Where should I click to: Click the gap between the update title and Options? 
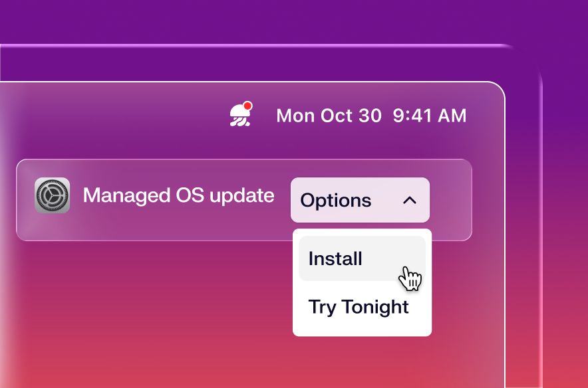tap(283, 199)
